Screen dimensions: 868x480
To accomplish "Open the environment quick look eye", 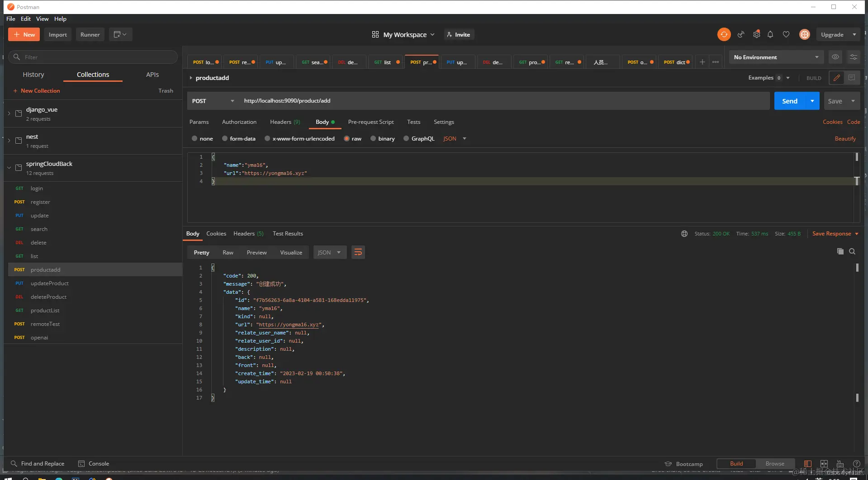I will point(835,57).
